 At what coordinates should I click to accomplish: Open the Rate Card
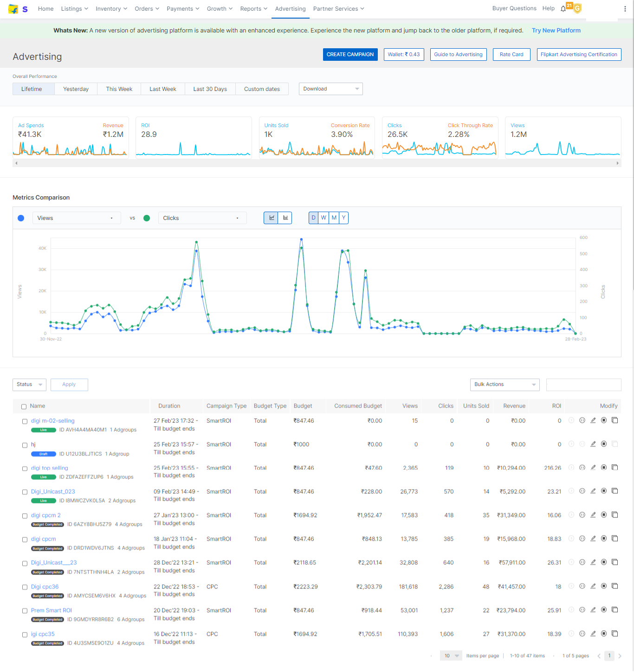pos(511,54)
